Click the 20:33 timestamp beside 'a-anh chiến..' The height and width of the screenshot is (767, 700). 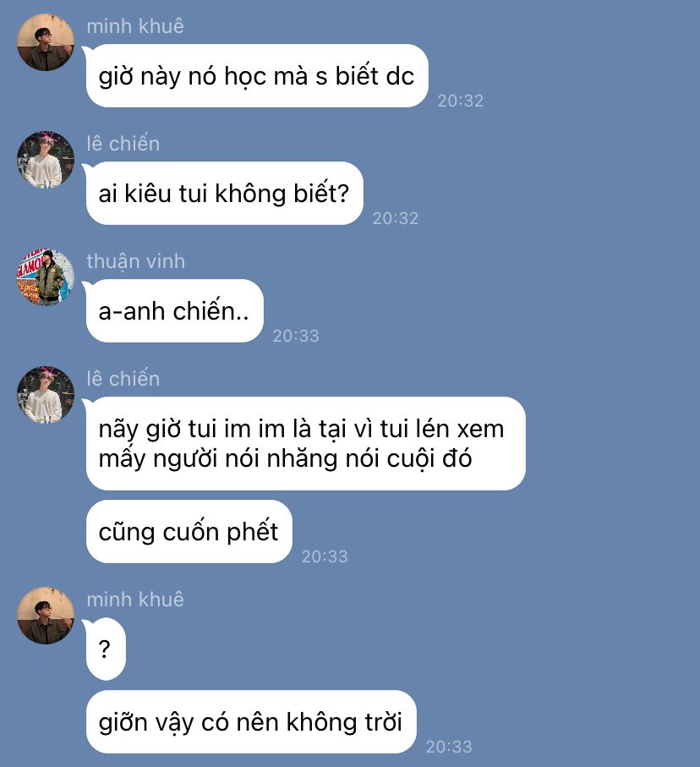point(296,336)
